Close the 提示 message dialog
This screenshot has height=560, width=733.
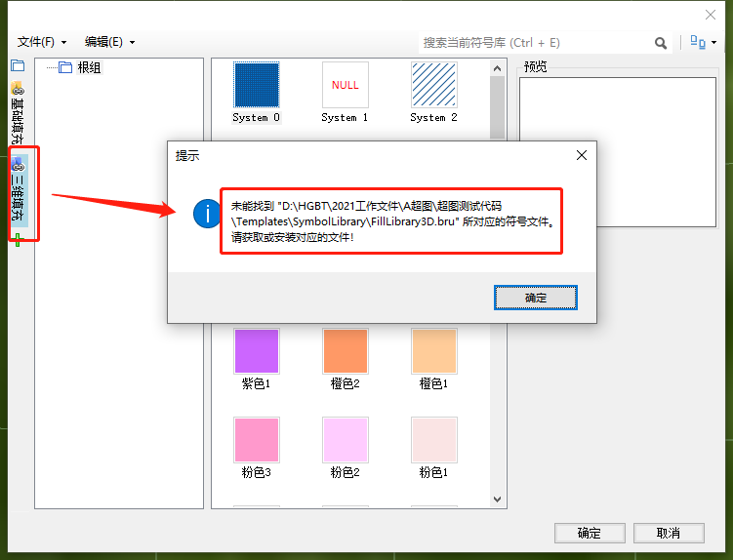[582, 155]
